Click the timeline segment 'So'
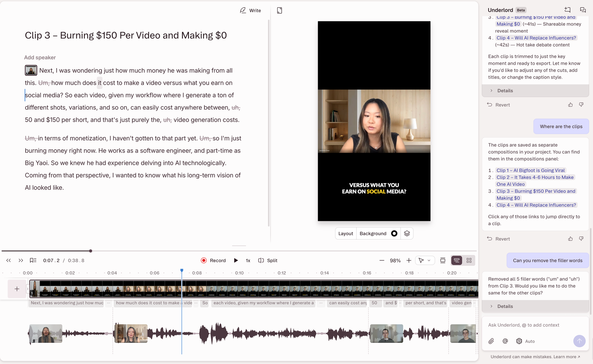This screenshot has width=593, height=364. (x=205, y=303)
